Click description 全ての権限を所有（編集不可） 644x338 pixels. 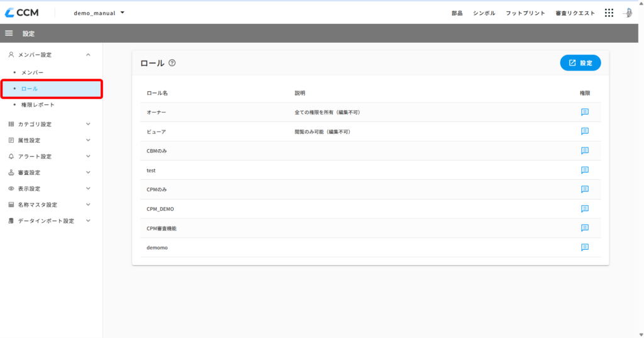pyautogui.click(x=328, y=112)
